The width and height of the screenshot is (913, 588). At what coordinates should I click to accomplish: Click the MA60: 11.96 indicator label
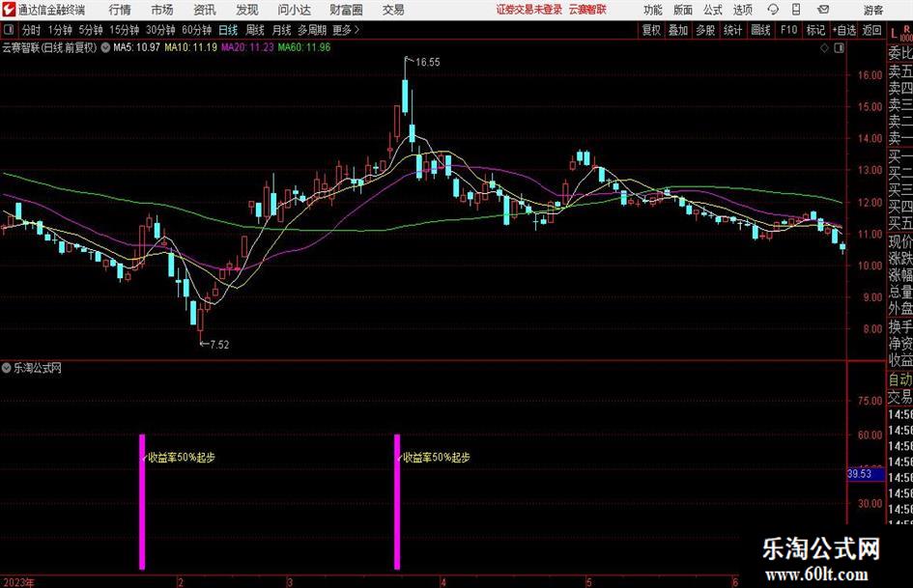click(x=304, y=47)
